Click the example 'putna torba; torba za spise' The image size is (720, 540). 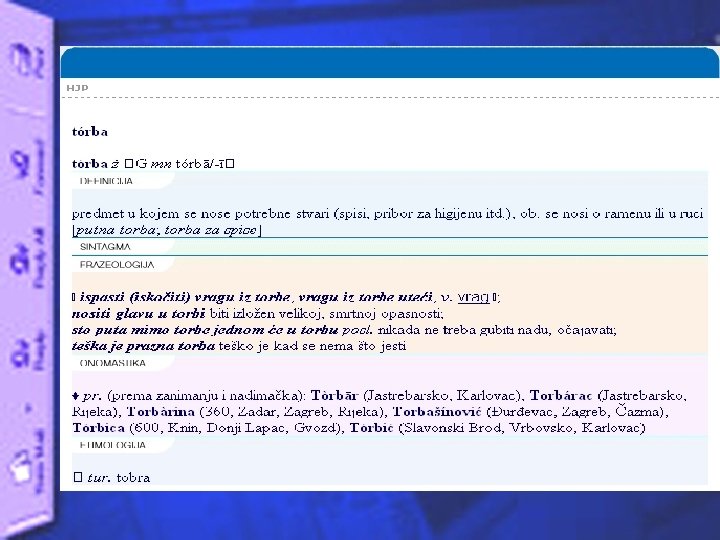tap(166, 230)
